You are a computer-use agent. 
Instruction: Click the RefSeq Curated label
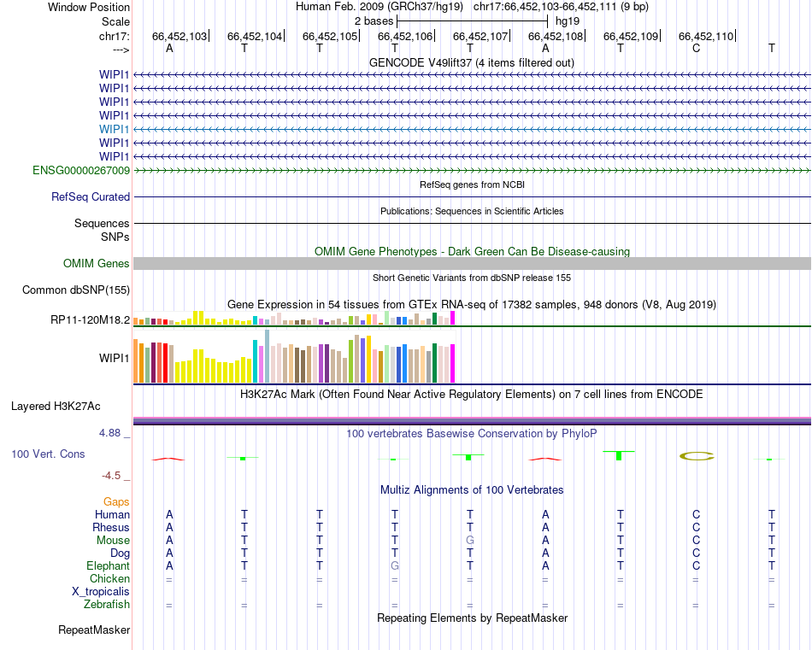click(91, 196)
